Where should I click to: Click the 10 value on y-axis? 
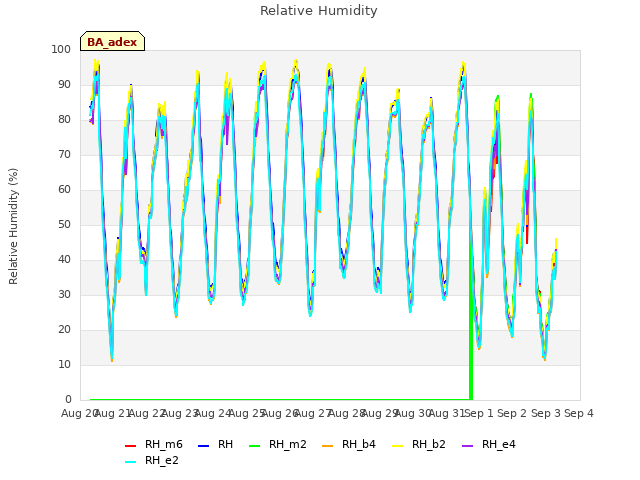tap(64, 365)
